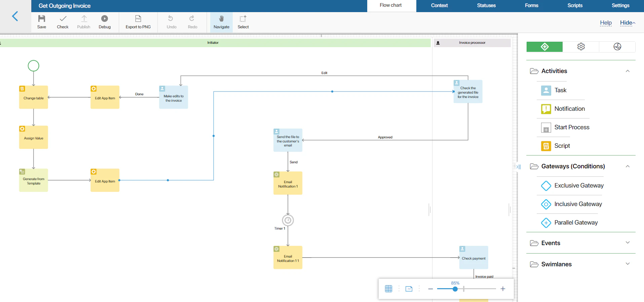Click the Invoice processor swimlane header

[472, 43]
